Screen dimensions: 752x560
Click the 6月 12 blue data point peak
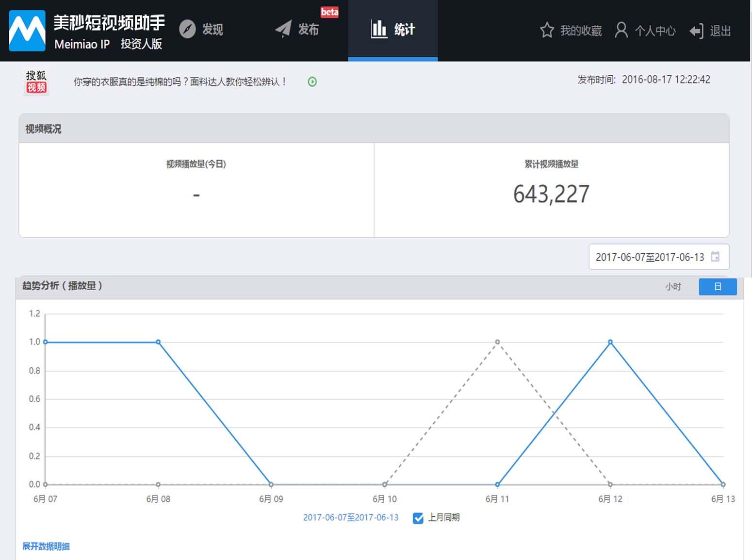[610, 342]
